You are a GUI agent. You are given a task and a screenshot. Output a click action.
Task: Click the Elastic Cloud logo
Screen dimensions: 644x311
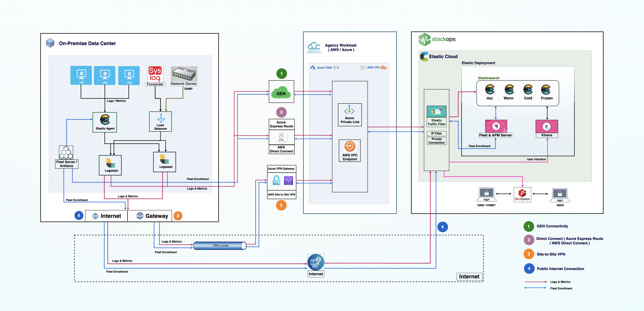coord(424,56)
